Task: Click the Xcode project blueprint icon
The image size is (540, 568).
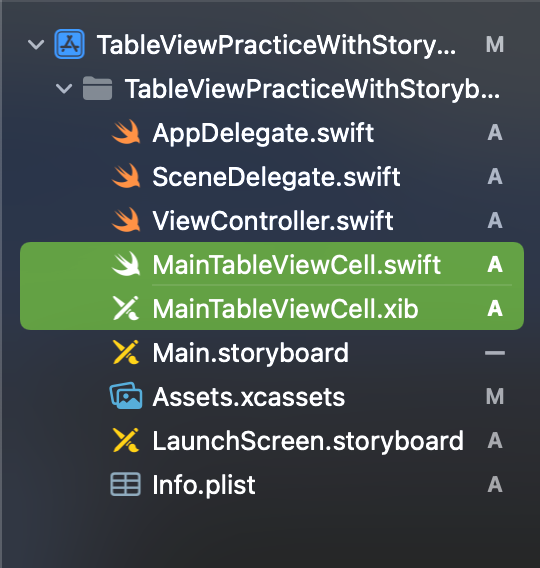Action: pos(70,44)
